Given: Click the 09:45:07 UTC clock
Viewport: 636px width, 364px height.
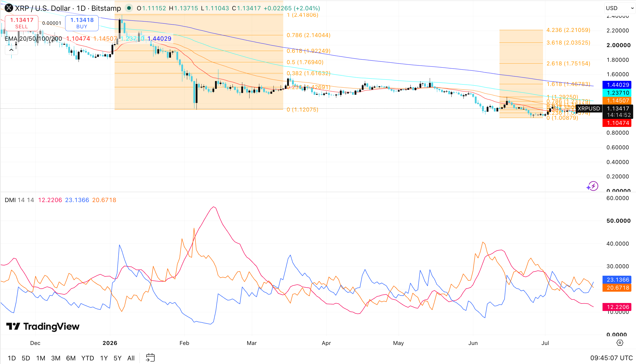Looking at the screenshot, I should point(612,358).
